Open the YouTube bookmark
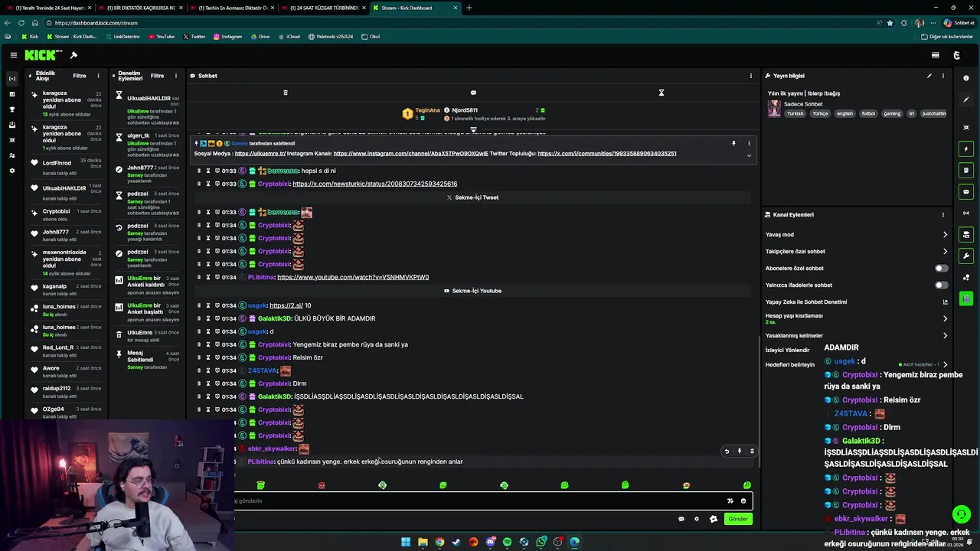 (x=162, y=36)
